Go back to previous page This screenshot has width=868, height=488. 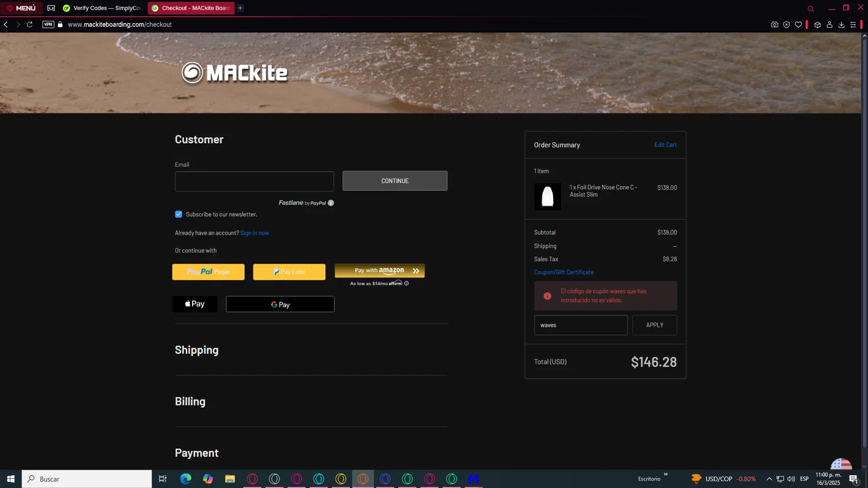click(x=6, y=24)
